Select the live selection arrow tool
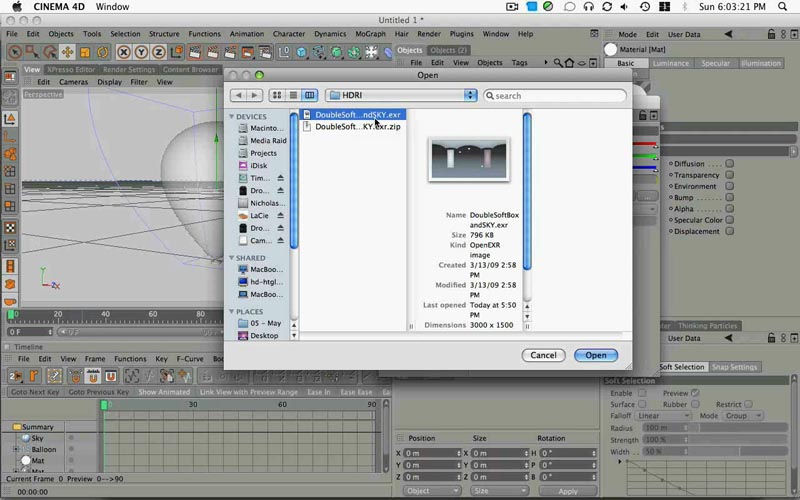This screenshot has height=500, width=800. click(15, 52)
